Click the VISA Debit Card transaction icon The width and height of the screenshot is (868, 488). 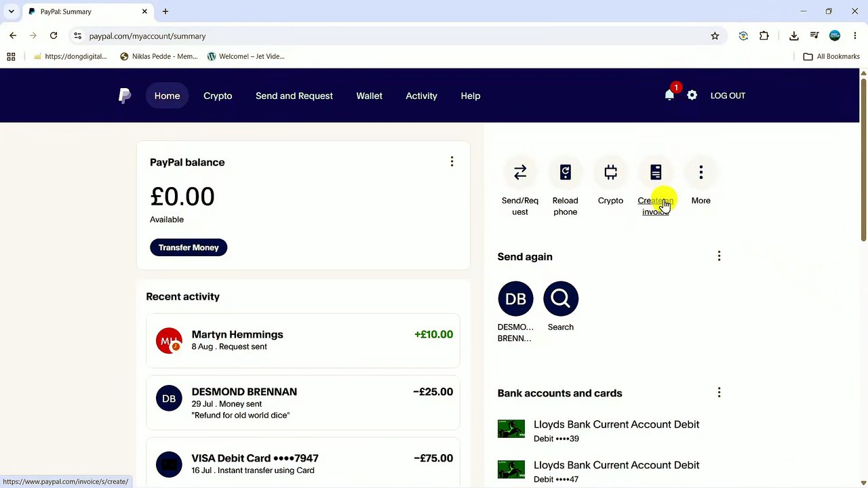tap(169, 464)
